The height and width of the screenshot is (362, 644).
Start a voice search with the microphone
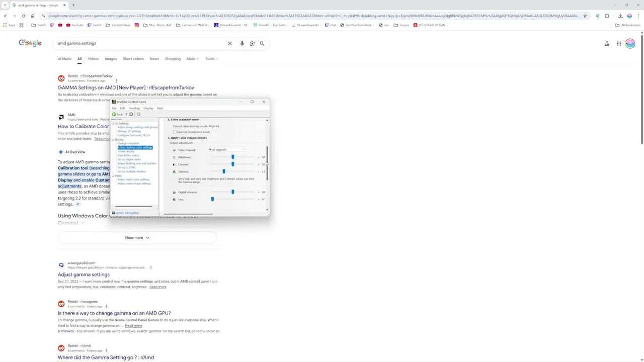tap(242, 43)
